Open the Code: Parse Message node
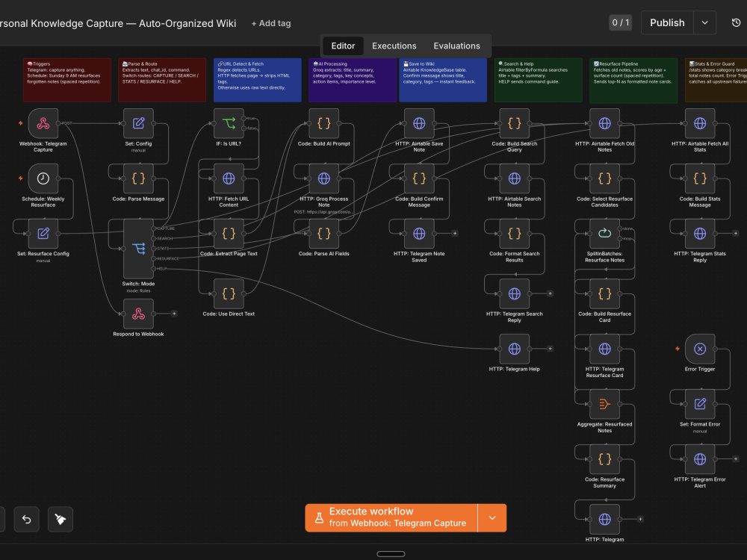This screenshot has height=560, width=747. (x=138, y=178)
